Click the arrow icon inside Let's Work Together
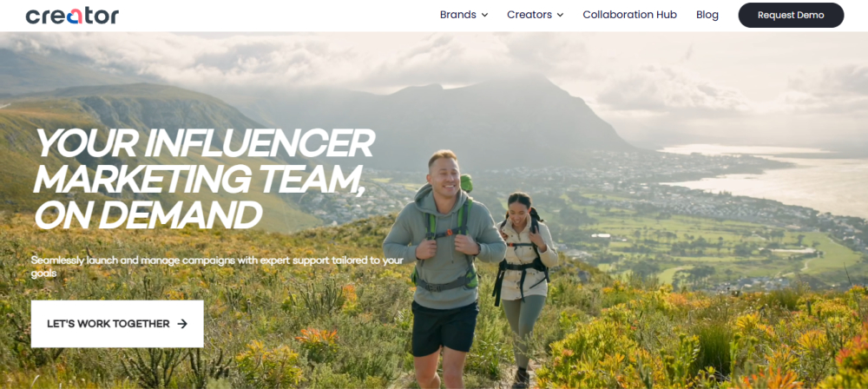The image size is (868, 389). (182, 324)
